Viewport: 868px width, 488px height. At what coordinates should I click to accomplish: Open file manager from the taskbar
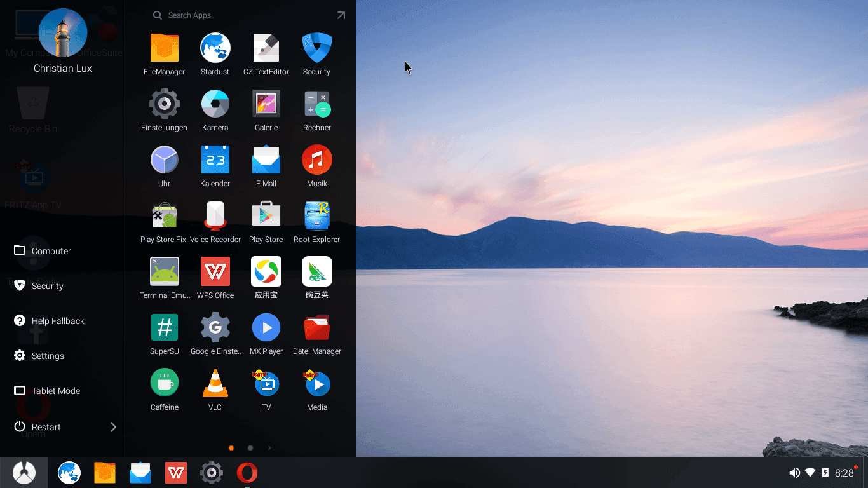tap(105, 473)
